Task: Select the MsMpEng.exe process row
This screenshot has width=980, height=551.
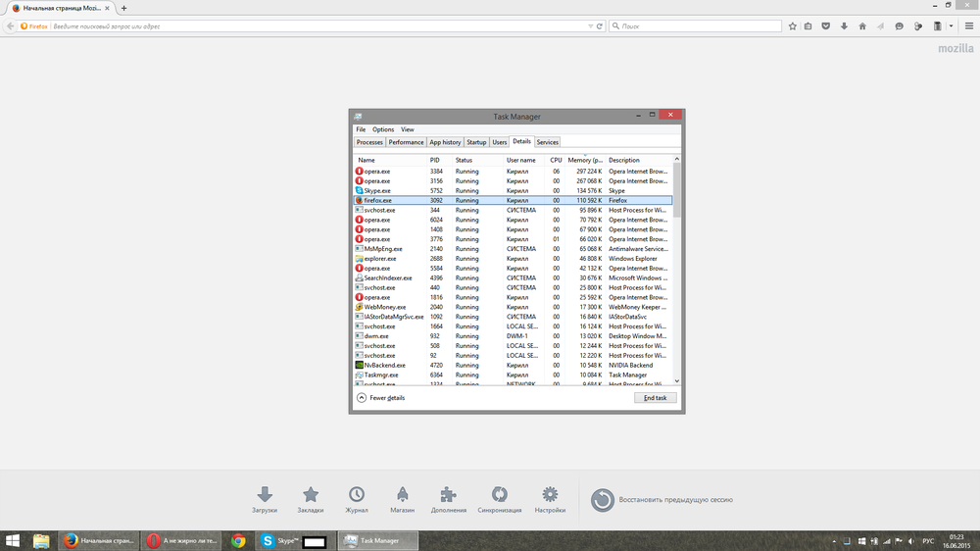Action: click(514, 249)
